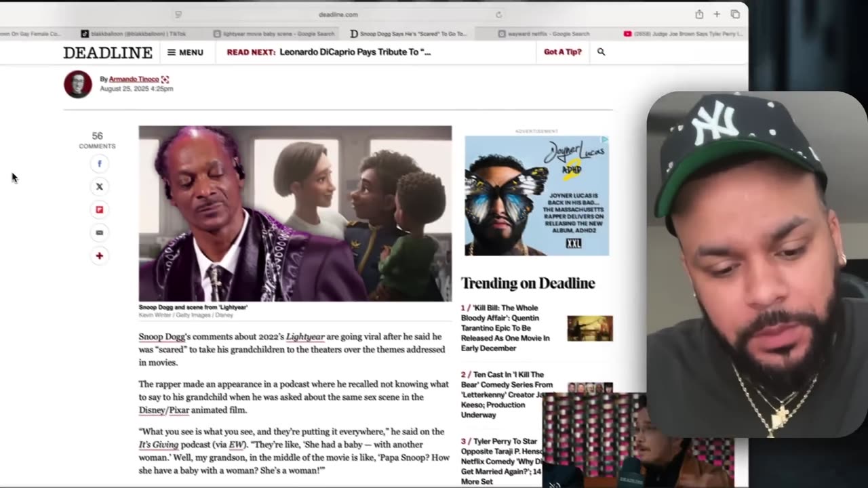Go to the Deadline home logo
The height and width of the screenshot is (488, 868).
coord(108,52)
